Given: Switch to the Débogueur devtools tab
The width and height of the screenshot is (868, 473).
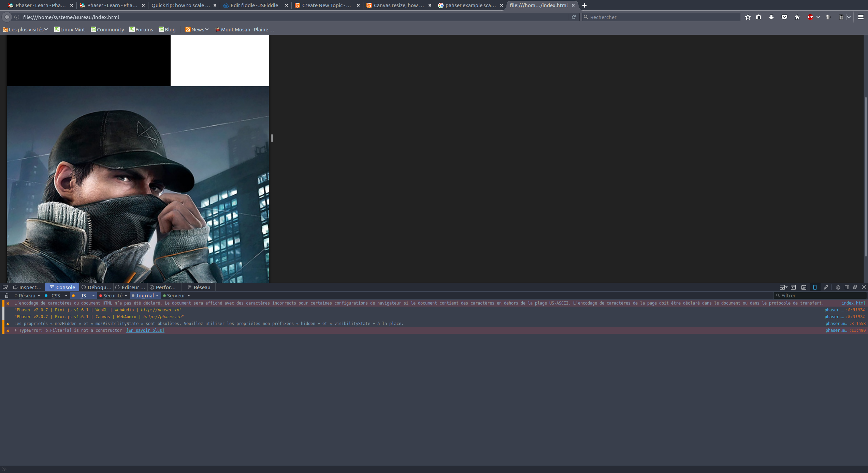Looking at the screenshot, I should (96, 287).
